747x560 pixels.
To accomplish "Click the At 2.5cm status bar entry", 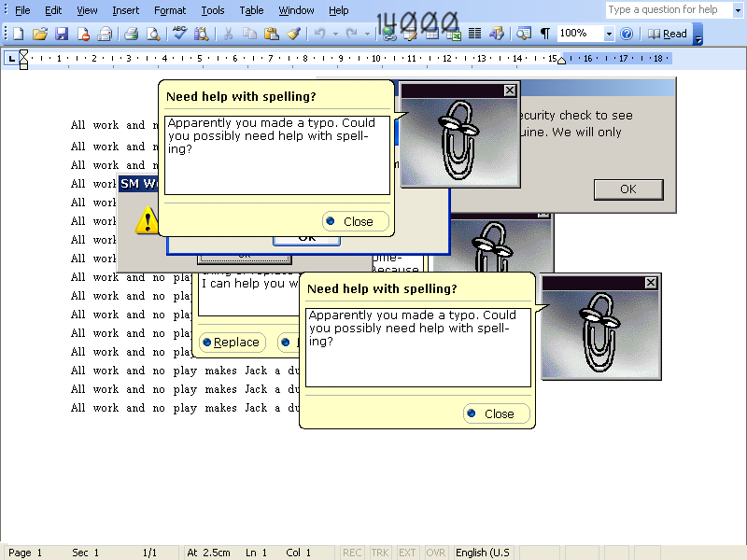I will 208,553.
